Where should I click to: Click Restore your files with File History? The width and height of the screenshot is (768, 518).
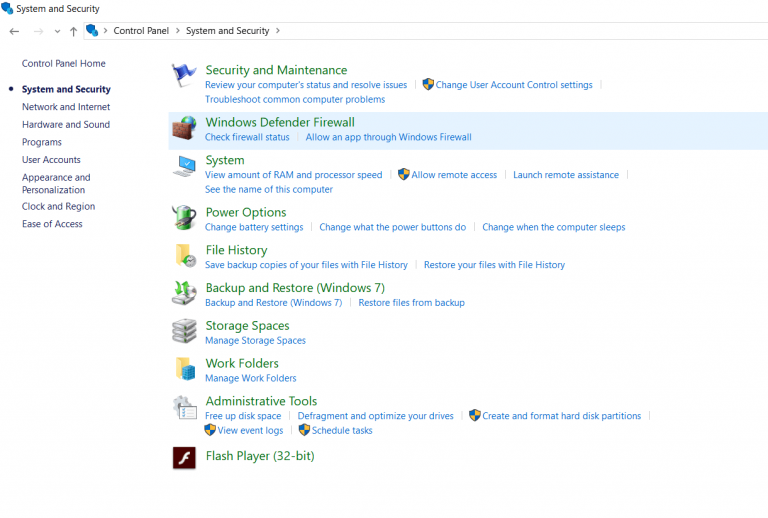point(494,265)
